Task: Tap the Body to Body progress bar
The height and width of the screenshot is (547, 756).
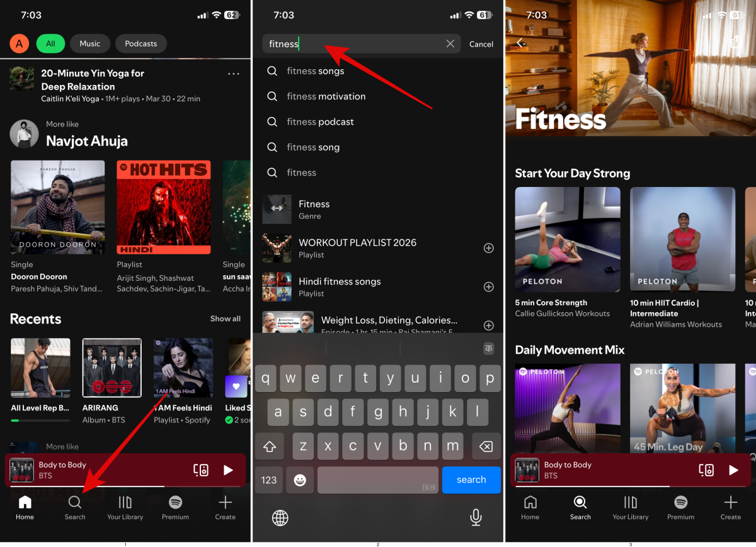Action: [x=126, y=485]
